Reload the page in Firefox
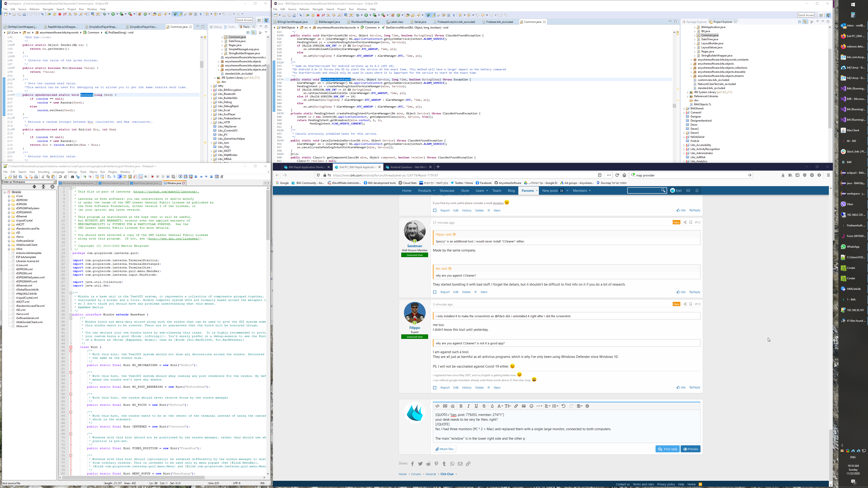 coord(617,175)
